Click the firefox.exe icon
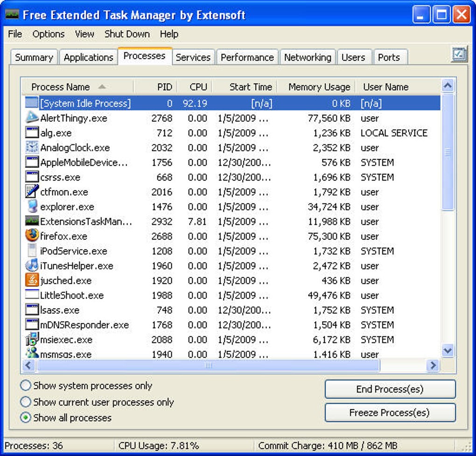Image resolution: width=476 pixels, height=456 pixels. tap(32, 236)
